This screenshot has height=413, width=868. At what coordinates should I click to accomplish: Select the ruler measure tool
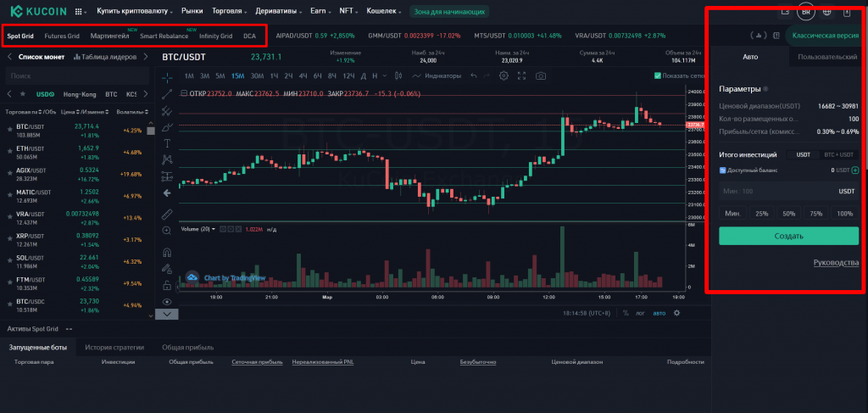167,213
